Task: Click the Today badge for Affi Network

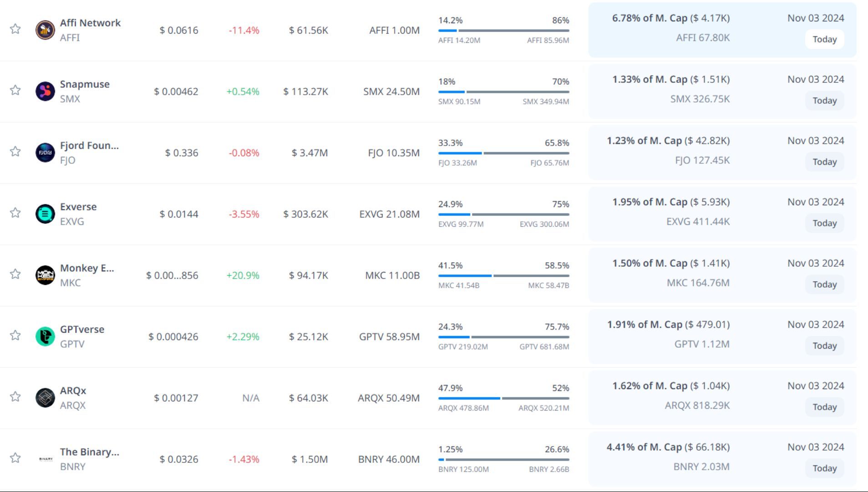Action: tap(824, 39)
